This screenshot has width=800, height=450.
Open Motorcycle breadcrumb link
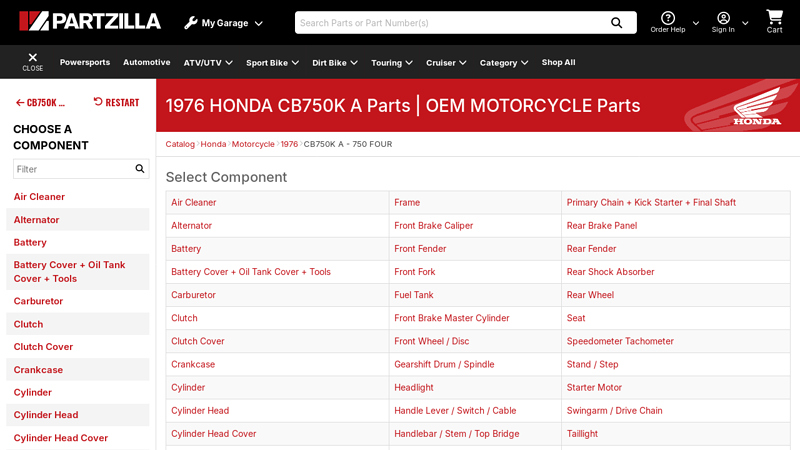coord(253,144)
